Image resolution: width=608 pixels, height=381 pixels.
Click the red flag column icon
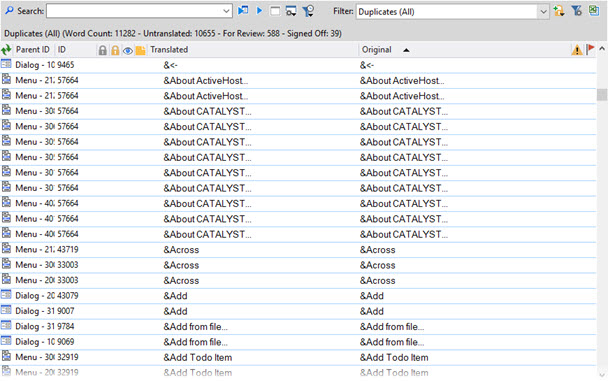coord(590,50)
